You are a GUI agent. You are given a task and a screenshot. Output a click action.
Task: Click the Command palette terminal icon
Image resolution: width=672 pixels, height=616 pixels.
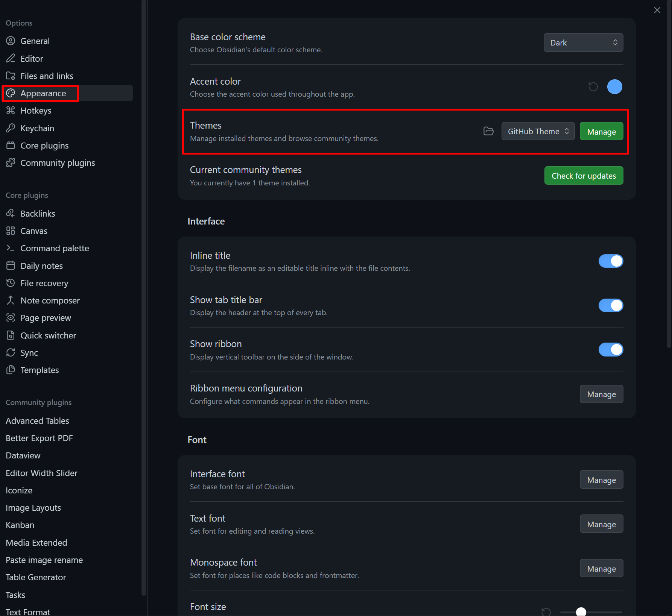pyautogui.click(x=11, y=248)
